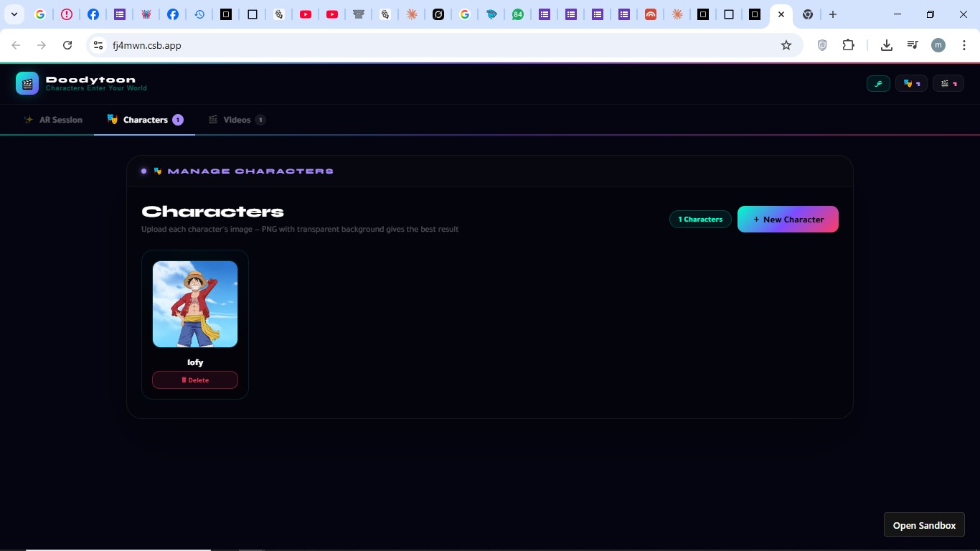Open the Chrome profile avatar
The image size is (980, 551).
(x=938, y=45)
